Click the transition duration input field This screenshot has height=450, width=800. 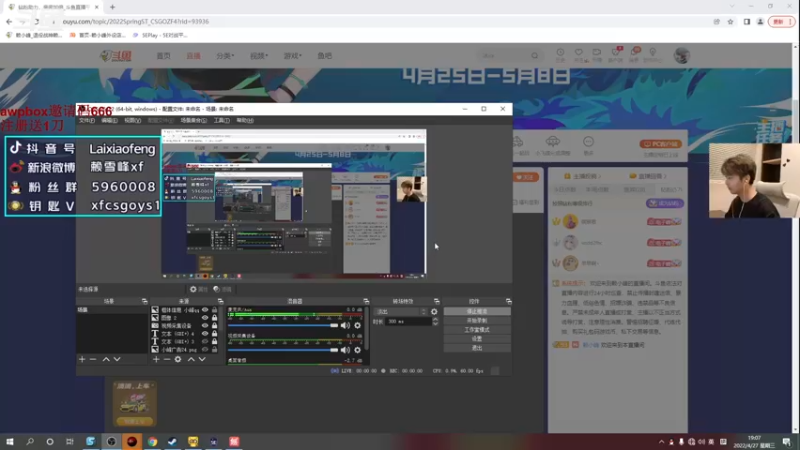408,321
